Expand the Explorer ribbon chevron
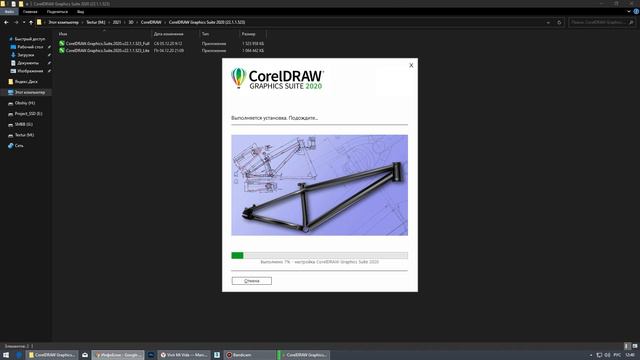The image size is (640, 360). click(x=629, y=12)
